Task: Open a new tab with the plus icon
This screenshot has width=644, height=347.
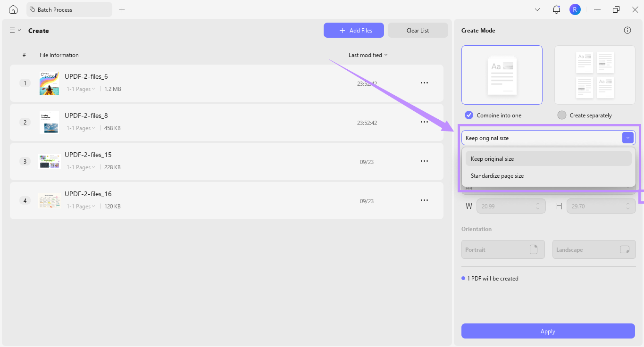Action: (x=122, y=9)
